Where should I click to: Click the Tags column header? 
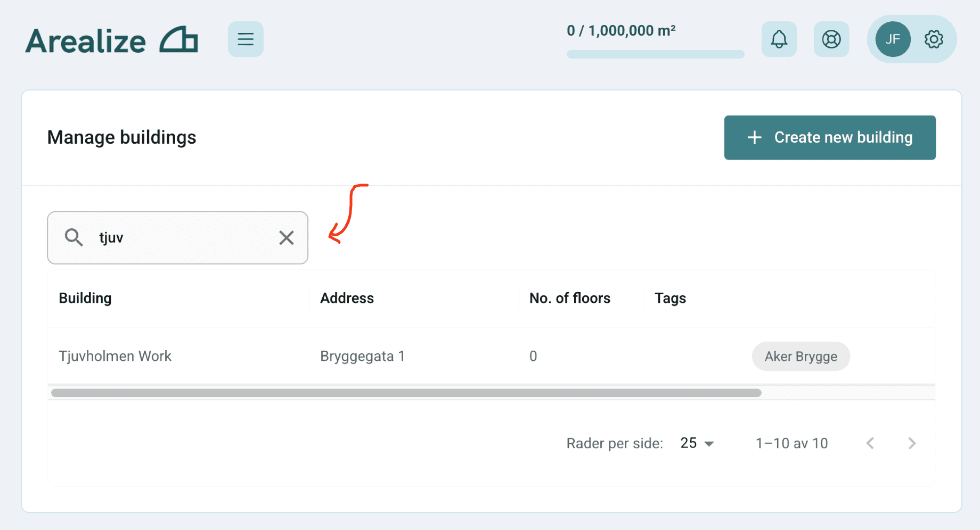(x=670, y=298)
